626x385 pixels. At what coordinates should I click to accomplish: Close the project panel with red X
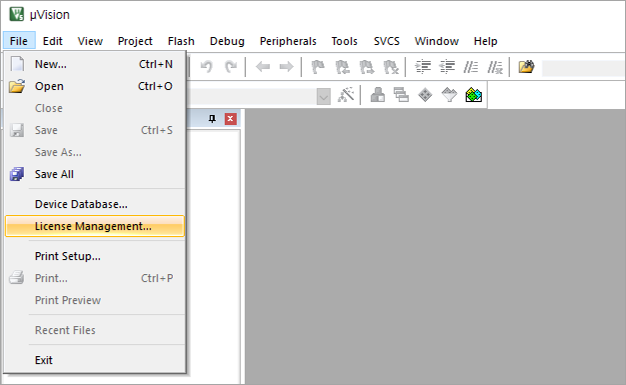point(230,119)
